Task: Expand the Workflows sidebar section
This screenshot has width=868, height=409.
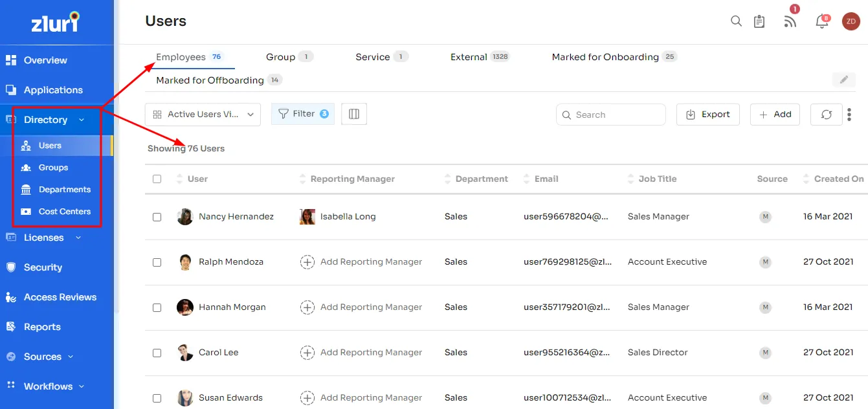Action: coord(82,386)
